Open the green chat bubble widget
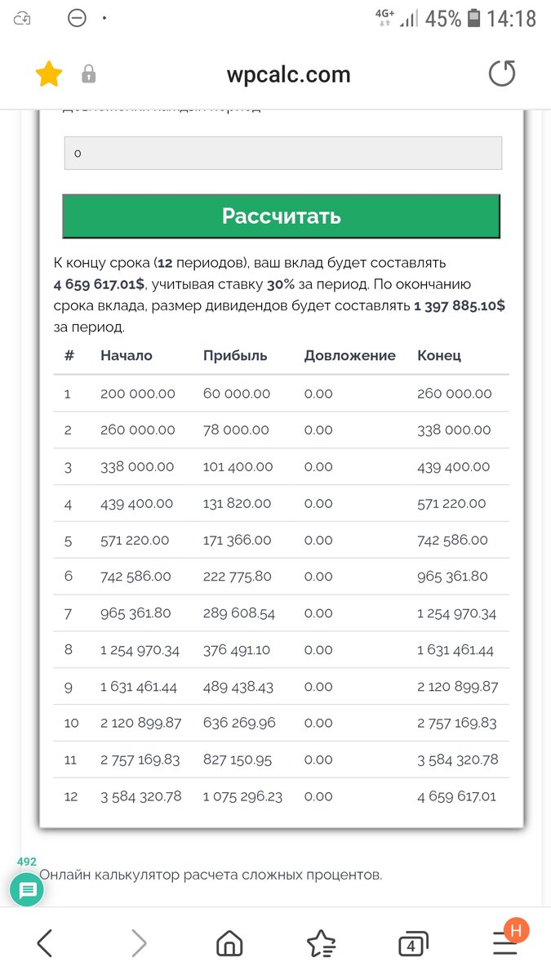This screenshot has height=980, width=551. [27, 887]
